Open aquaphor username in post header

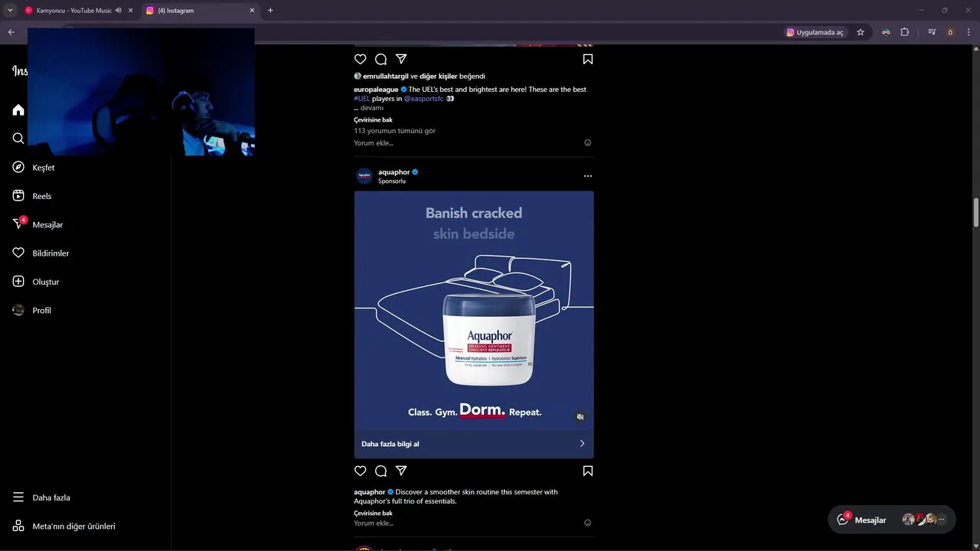394,172
